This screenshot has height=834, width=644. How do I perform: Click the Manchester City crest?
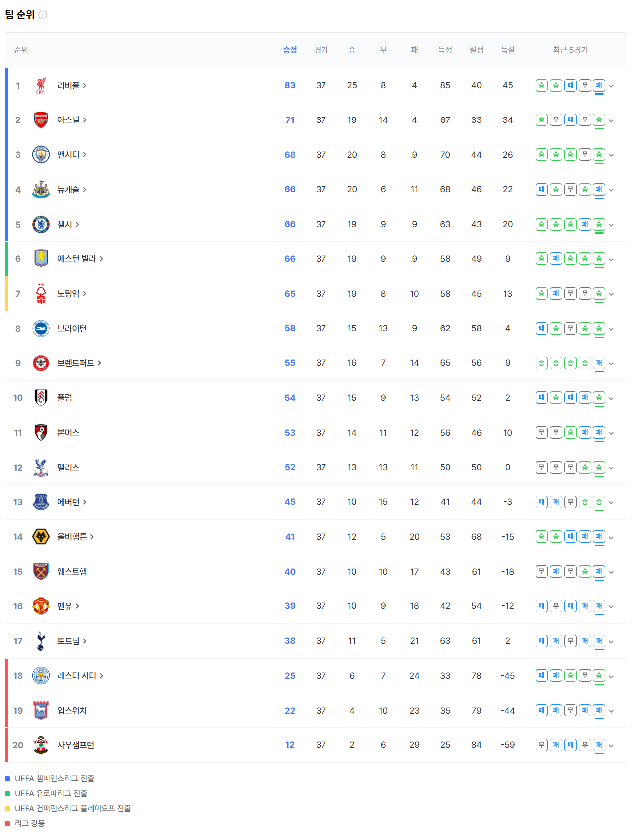click(41, 155)
